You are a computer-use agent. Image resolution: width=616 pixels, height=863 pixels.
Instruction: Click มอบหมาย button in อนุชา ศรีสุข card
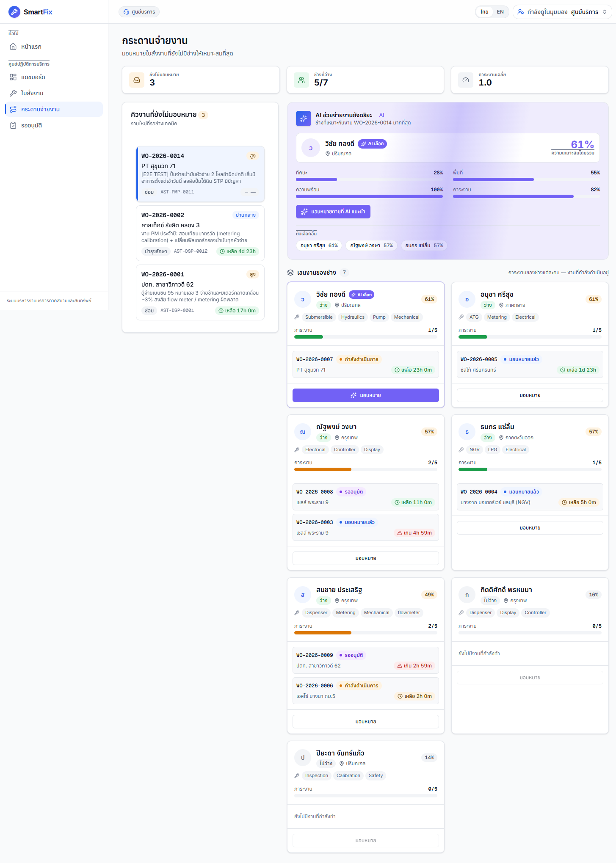(x=530, y=395)
